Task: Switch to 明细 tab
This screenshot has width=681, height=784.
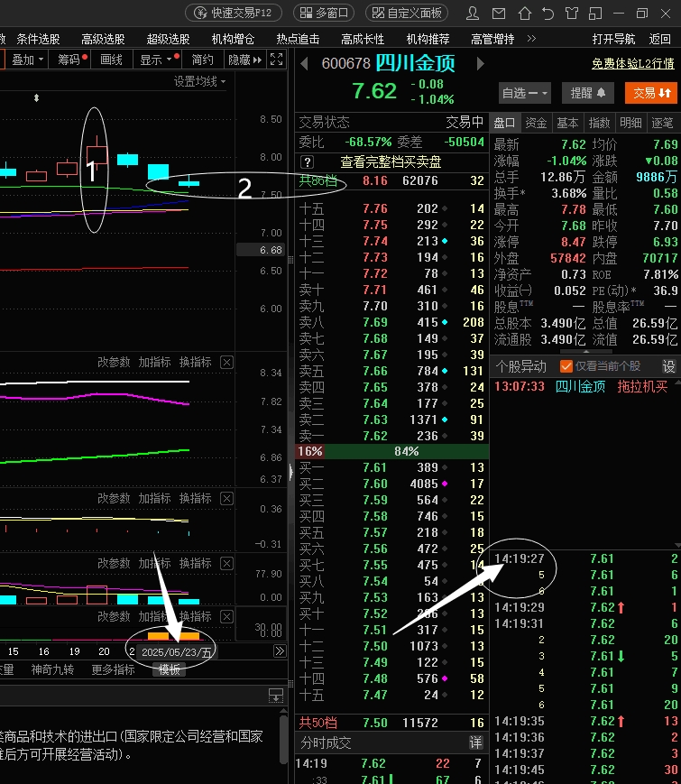Action: (x=630, y=123)
